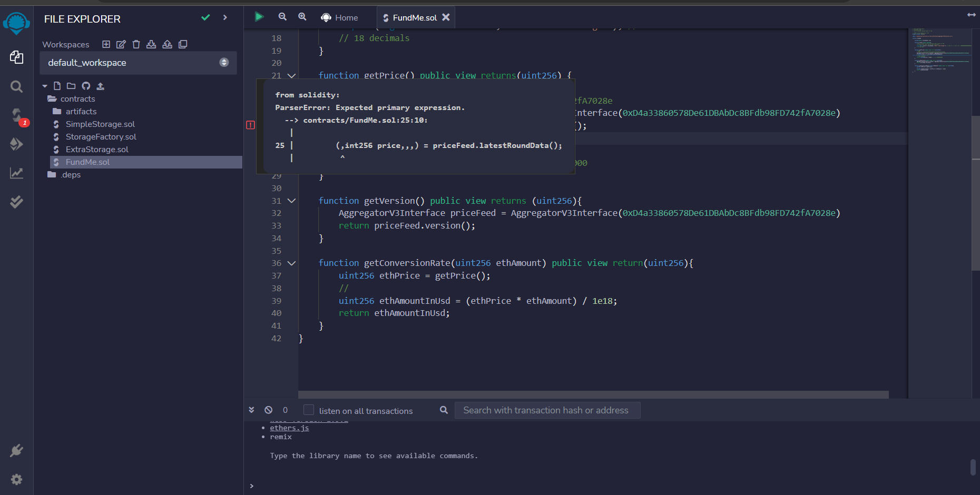The height and width of the screenshot is (495, 980).
Task: Run script with green play button
Action: [x=259, y=17]
